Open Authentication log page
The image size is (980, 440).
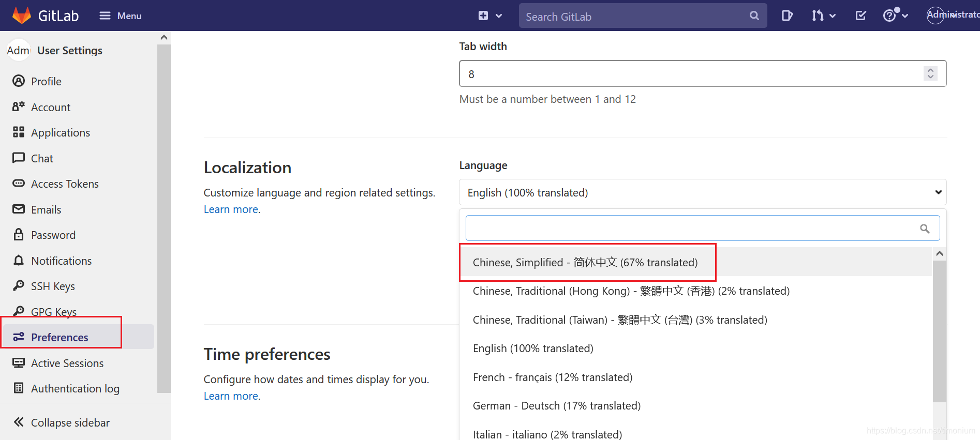click(75, 389)
